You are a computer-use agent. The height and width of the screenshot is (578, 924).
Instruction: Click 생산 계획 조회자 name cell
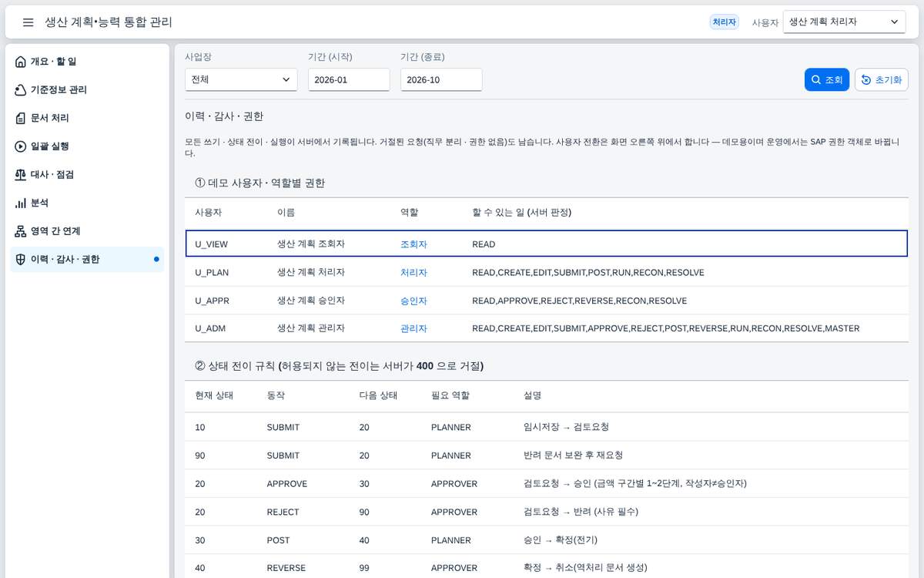[311, 244]
